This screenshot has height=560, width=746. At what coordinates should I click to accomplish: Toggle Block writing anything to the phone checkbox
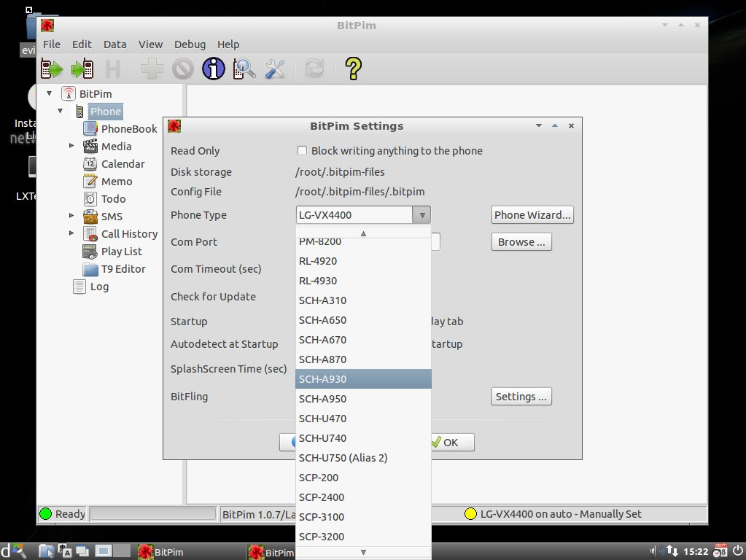(302, 150)
